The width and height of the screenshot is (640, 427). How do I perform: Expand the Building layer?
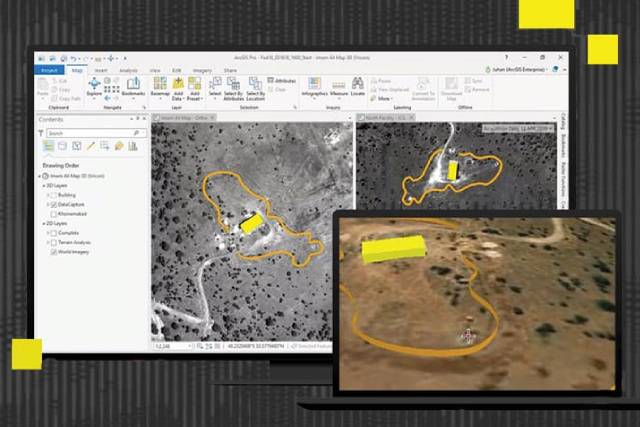pyautogui.click(x=48, y=195)
